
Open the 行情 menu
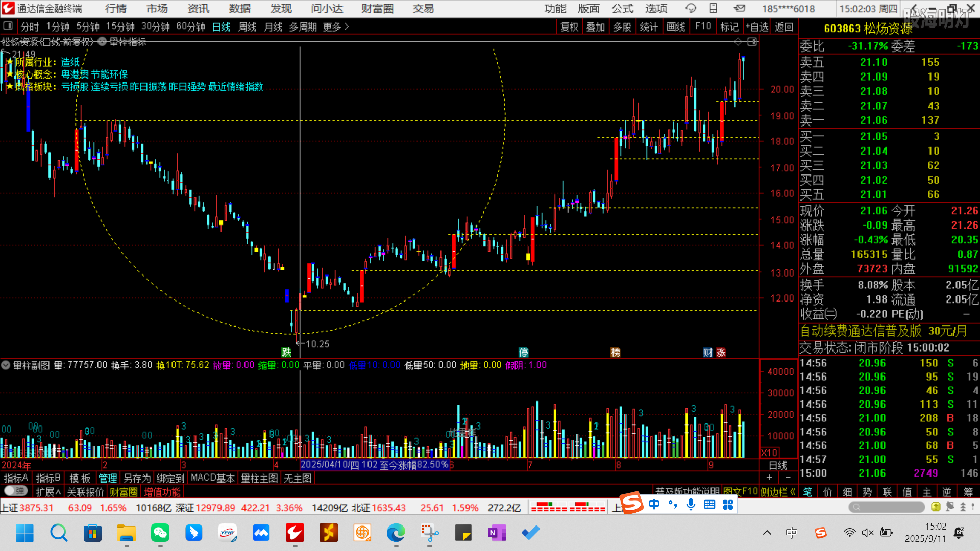(116, 8)
